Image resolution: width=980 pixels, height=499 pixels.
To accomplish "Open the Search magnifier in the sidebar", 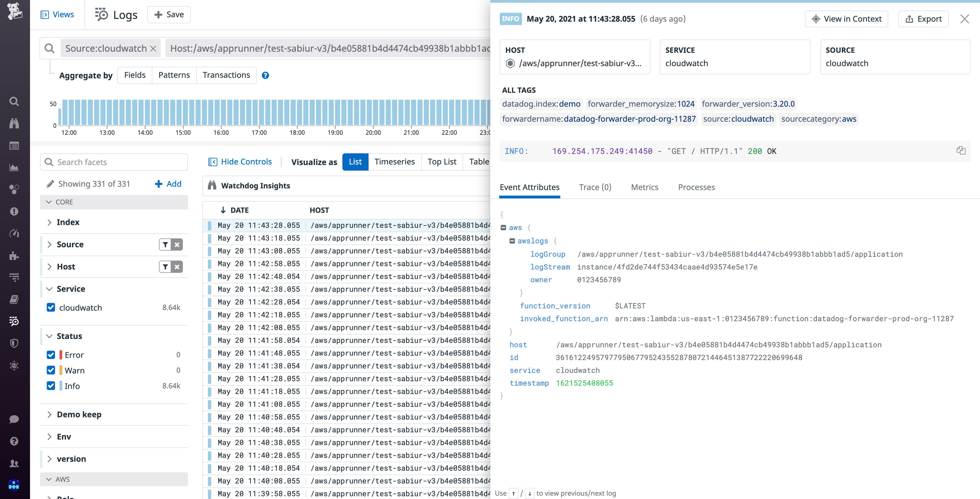I will coord(14,101).
